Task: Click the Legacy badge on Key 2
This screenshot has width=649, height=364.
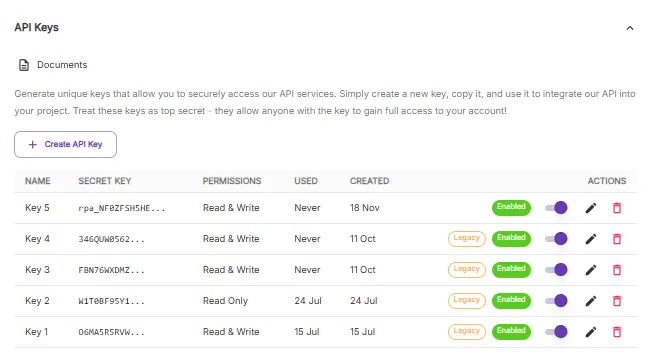Action: (466, 301)
